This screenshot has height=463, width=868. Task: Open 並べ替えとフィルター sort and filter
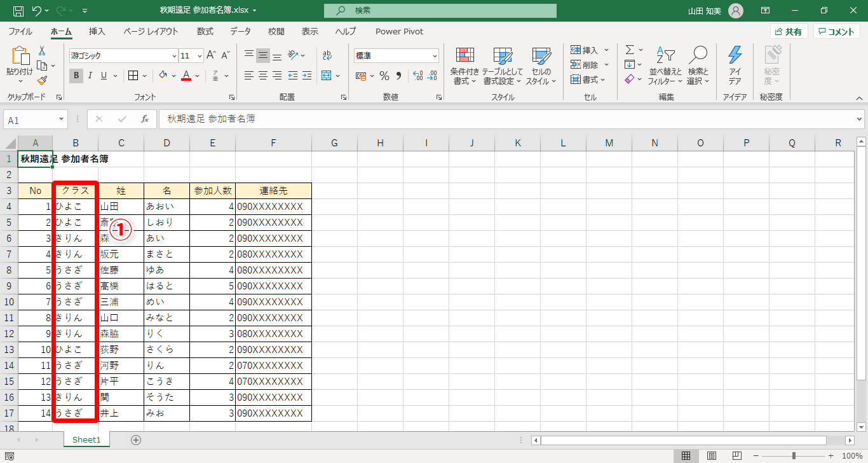tap(665, 66)
